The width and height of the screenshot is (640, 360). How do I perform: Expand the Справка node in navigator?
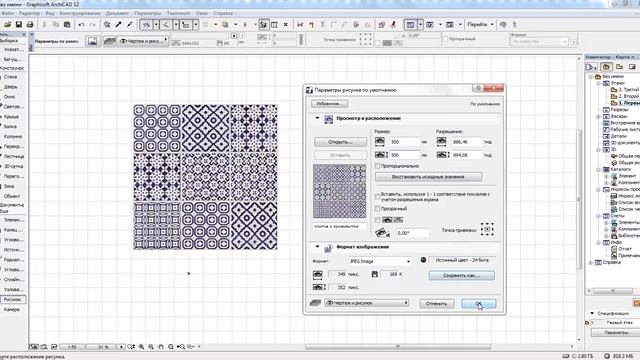[591, 262]
